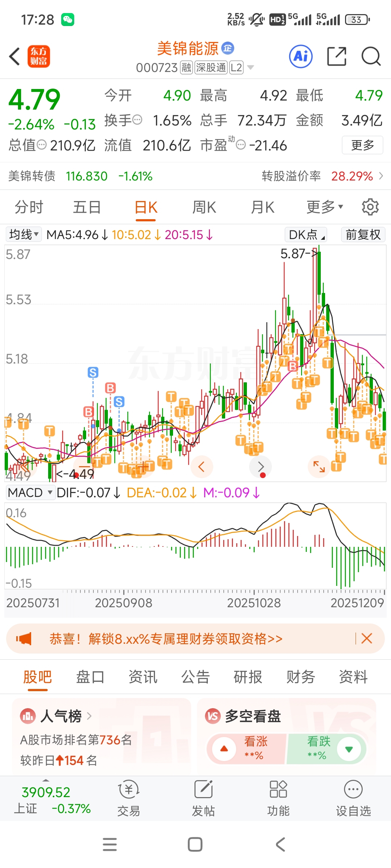Expand the 均线 indicator dropdown

tap(24, 235)
